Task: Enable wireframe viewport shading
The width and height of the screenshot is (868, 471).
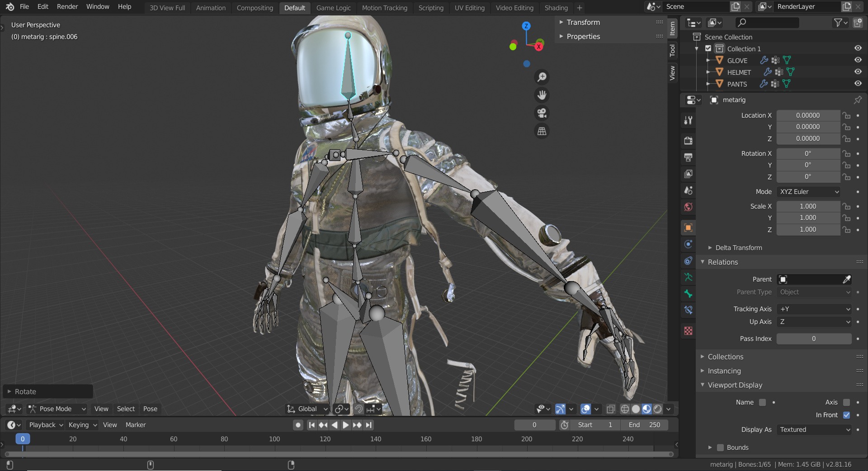Action: (x=624, y=409)
